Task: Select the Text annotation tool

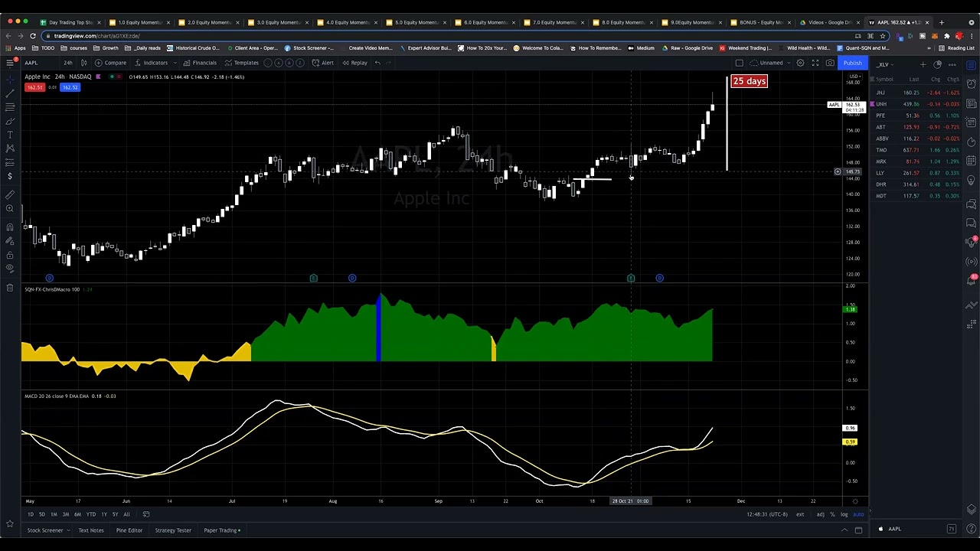Action: point(10,135)
